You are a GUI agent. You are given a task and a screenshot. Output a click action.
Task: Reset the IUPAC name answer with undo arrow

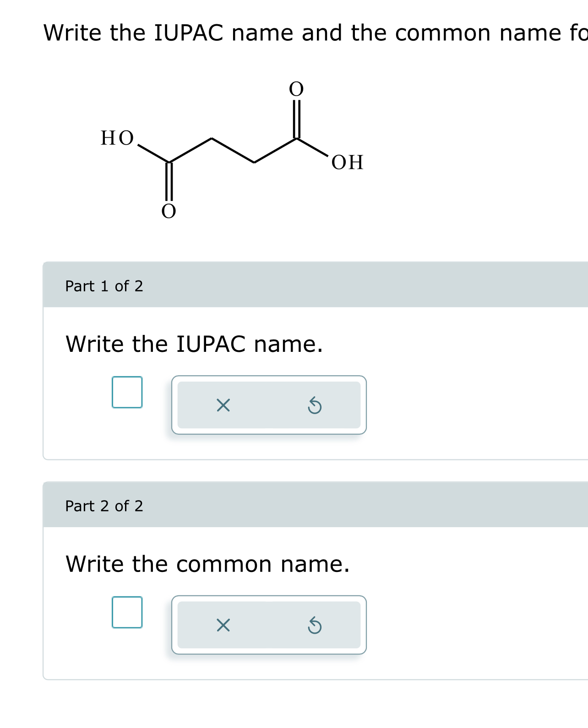(315, 405)
